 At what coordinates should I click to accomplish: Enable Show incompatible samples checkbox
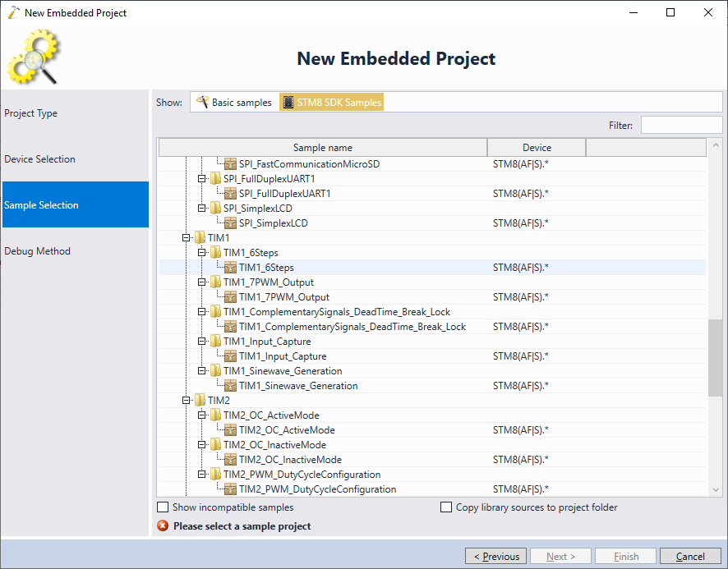tap(163, 507)
